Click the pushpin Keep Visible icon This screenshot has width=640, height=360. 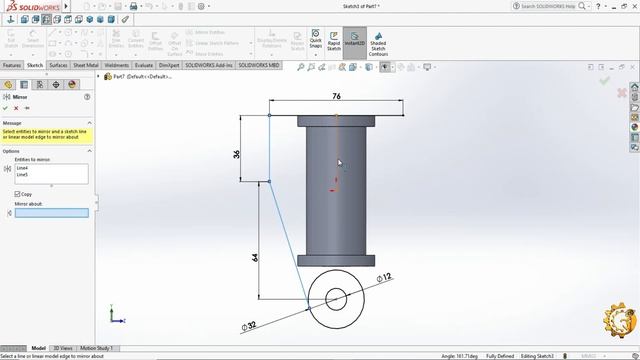(27, 108)
